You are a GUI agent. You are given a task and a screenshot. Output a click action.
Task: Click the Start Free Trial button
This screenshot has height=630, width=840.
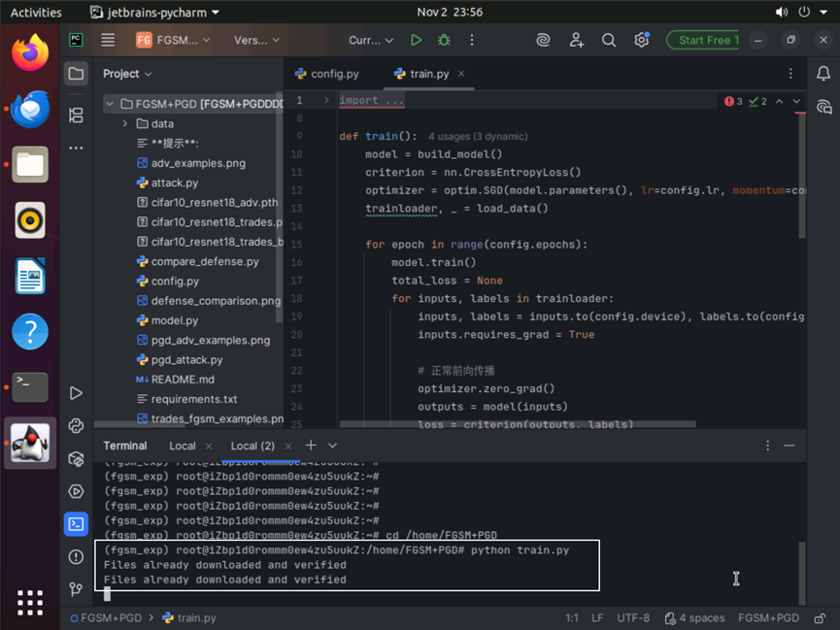tap(703, 40)
